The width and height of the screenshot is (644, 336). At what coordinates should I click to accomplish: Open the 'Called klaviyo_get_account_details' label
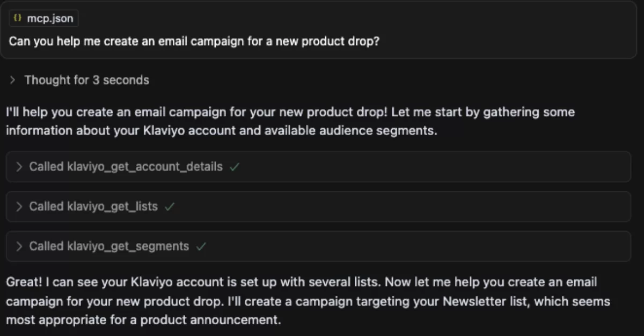tap(126, 167)
